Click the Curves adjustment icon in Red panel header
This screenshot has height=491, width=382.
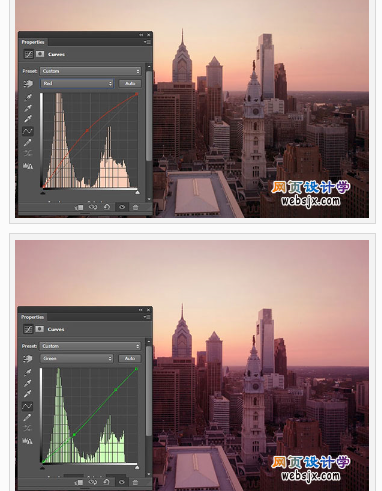pos(29,54)
